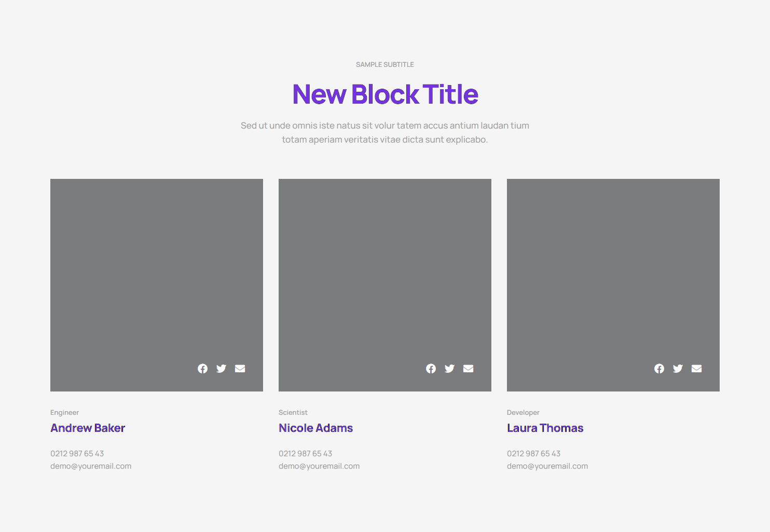Click the Sample Subtitle text

(385, 65)
